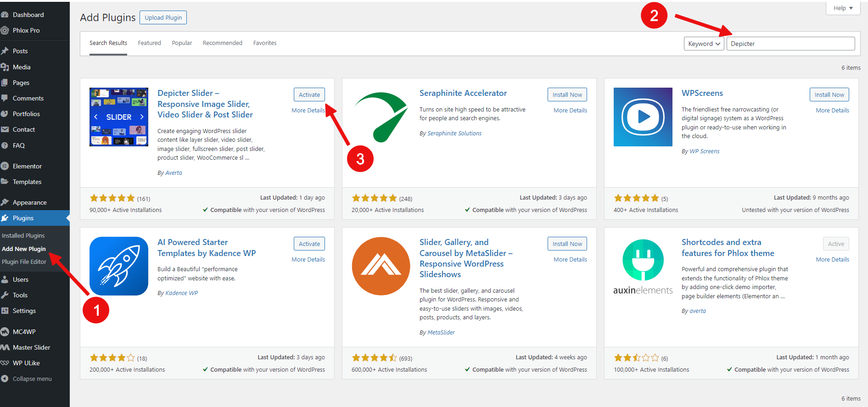The image size is (868, 407).
Task: Open AI Powered Starter Templates title link
Action: [207, 248]
